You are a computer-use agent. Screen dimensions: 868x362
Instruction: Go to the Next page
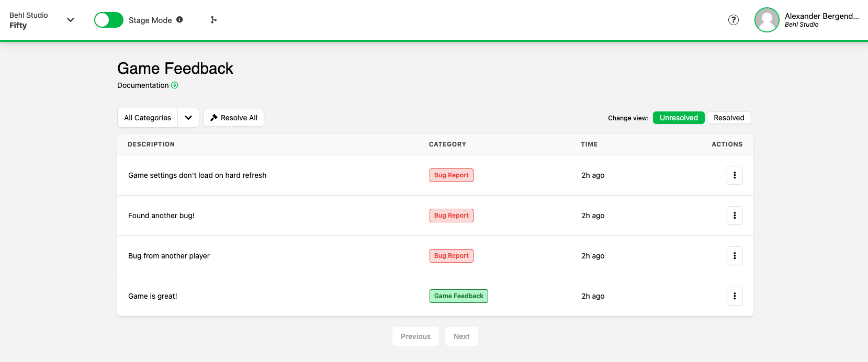point(461,336)
